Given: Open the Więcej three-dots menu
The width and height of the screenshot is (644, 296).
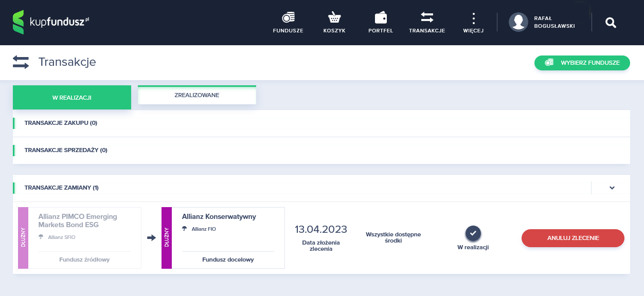Looking at the screenshot, I should point(473,18).
